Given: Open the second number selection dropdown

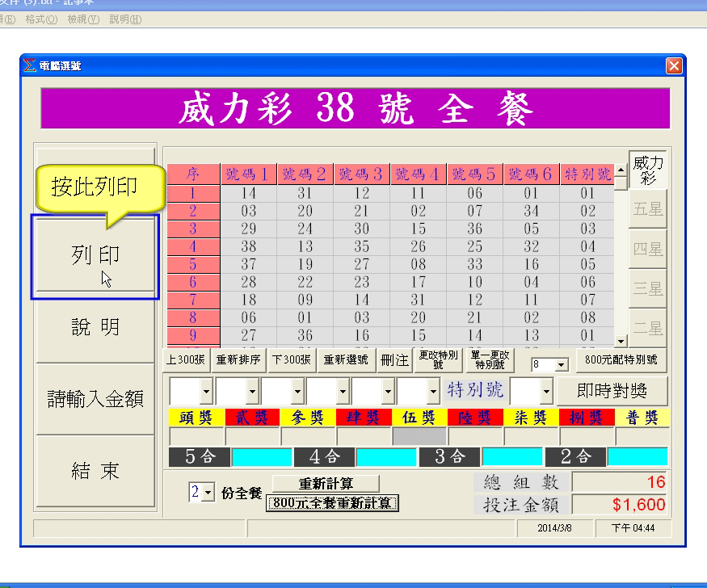Looking at the screenshot, I should pyautogui.click(x=252, y=391).
